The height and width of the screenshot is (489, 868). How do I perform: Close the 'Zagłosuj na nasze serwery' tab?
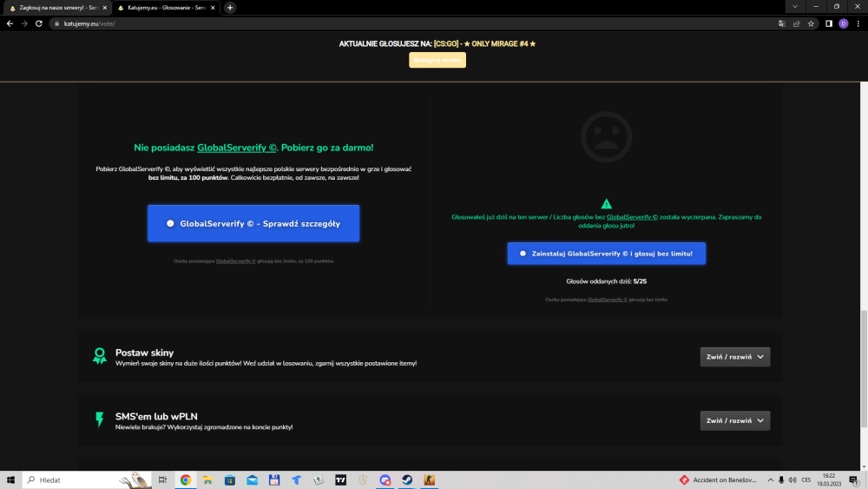[105, 8]
